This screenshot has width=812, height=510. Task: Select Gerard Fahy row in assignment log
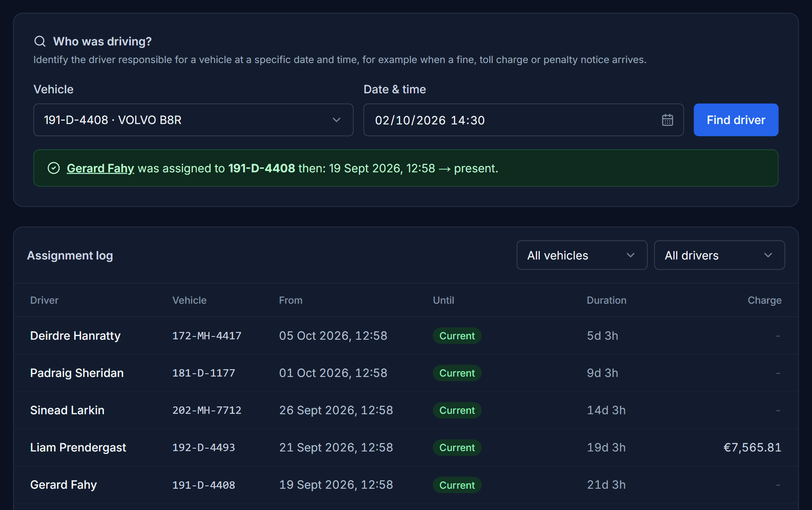coord(406,485)
